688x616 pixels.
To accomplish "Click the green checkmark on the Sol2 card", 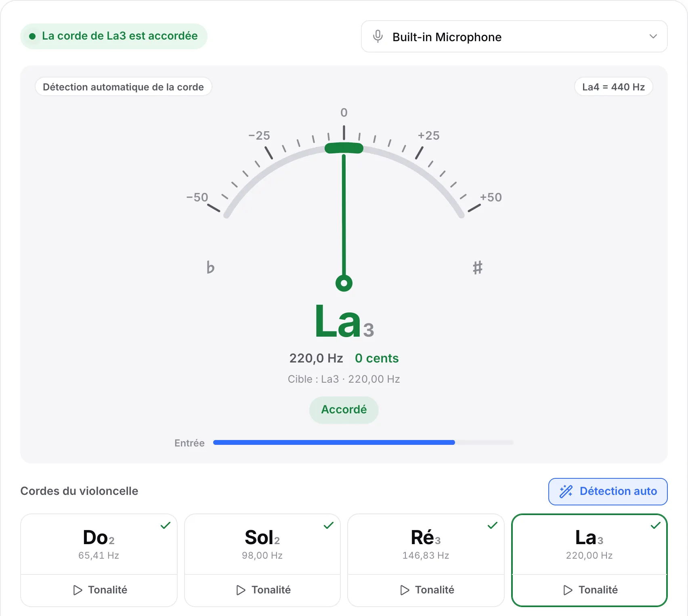I will [329, 525].
